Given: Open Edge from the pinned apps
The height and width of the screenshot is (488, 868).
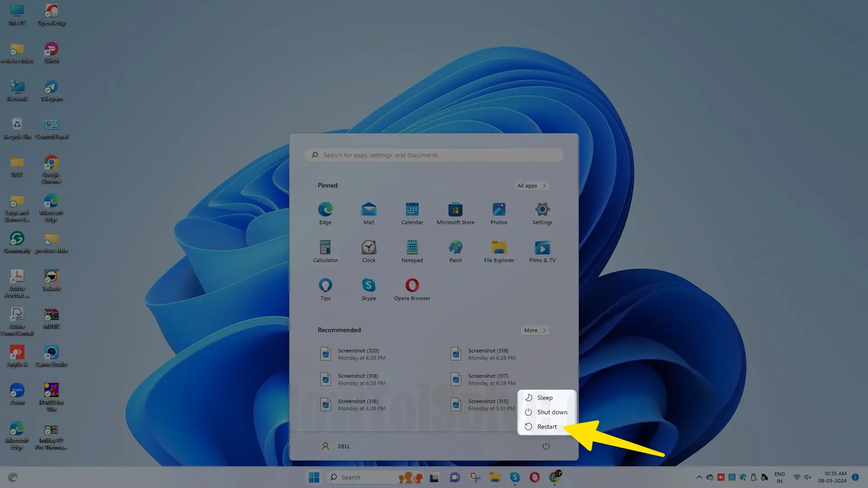Looking at the screenshot, I should coord(325,214).
